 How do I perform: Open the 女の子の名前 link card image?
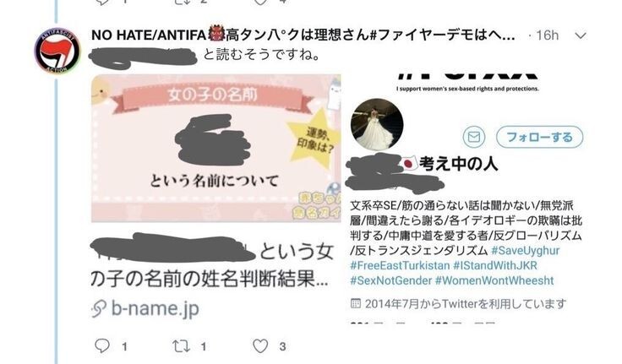(x=216, y=148)
